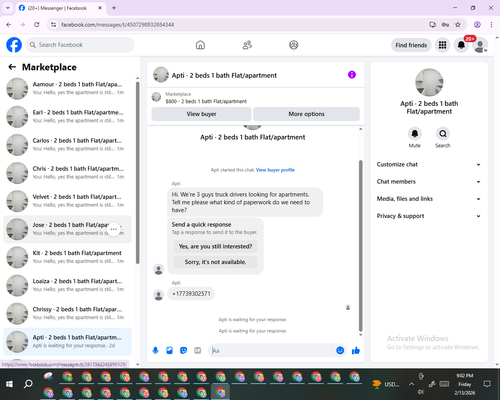Open the Kit conversation
Screen dimensions: 500x400
click(x=68, y=257)
